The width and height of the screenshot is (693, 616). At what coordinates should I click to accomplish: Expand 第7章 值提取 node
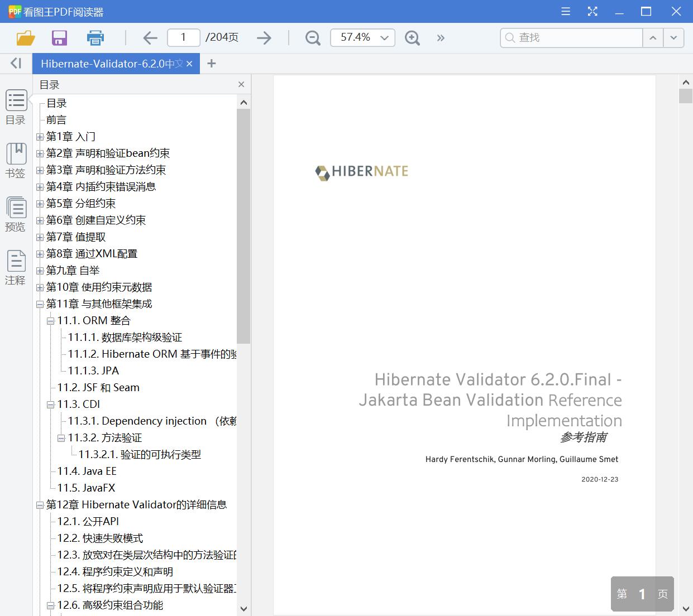(x=40, y=237)
